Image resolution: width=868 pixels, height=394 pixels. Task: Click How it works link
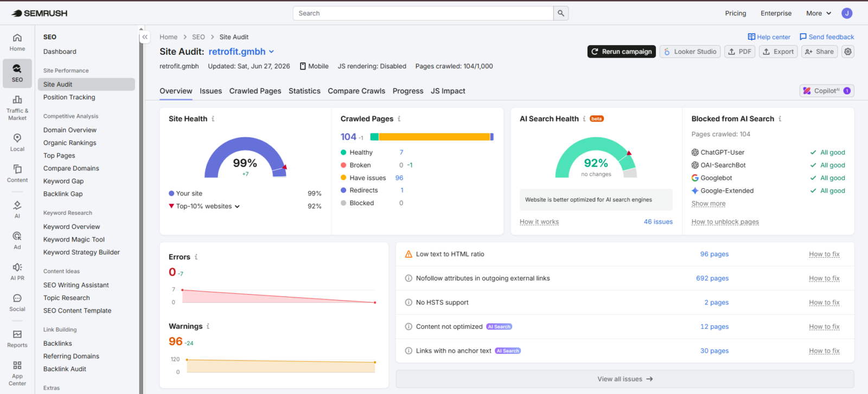point(539,222)
